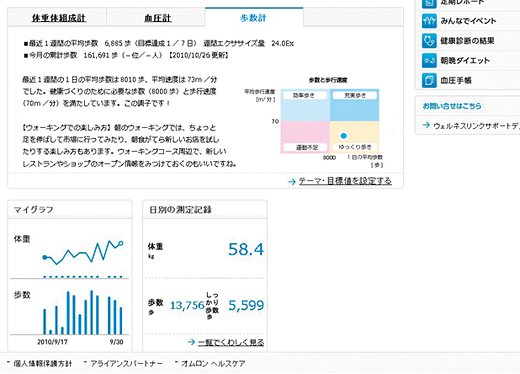520x374 pixels.
Task: Click the 定期レポート icon at top
Action: tap(429, 3)
